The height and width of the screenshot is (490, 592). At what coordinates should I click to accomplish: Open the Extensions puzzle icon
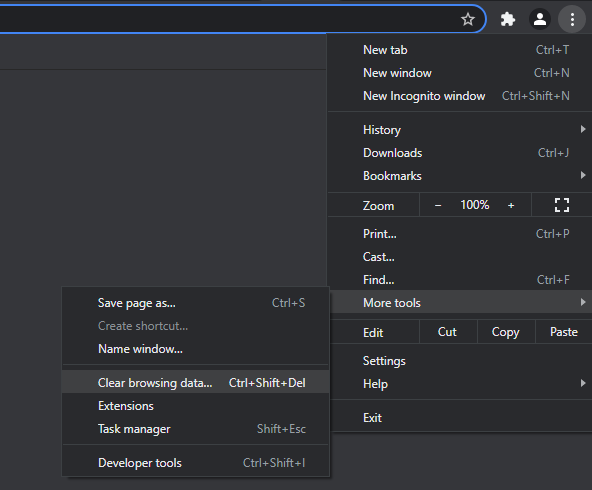tap(507, 19)
